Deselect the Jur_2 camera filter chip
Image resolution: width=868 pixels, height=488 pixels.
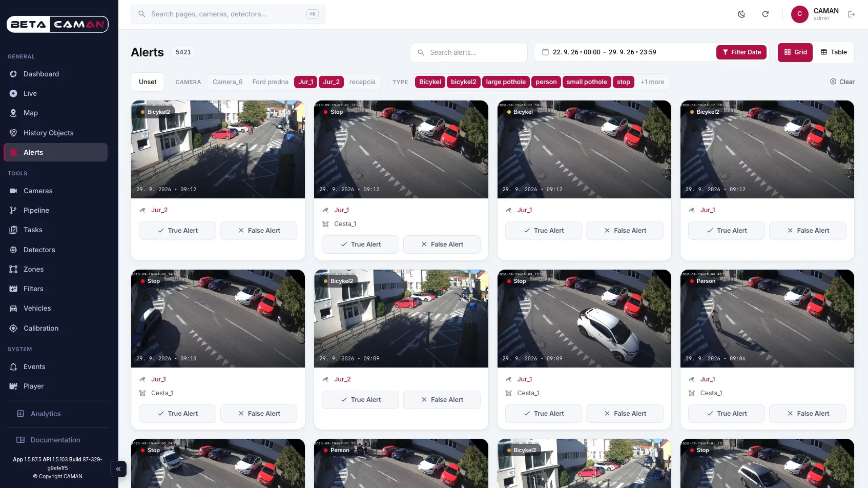click(331, 82)
